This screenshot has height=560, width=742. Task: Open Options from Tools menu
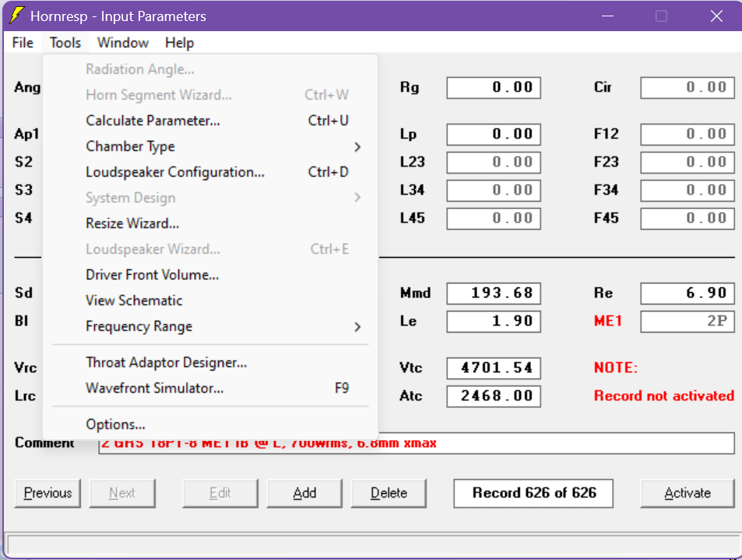point(210,424)
